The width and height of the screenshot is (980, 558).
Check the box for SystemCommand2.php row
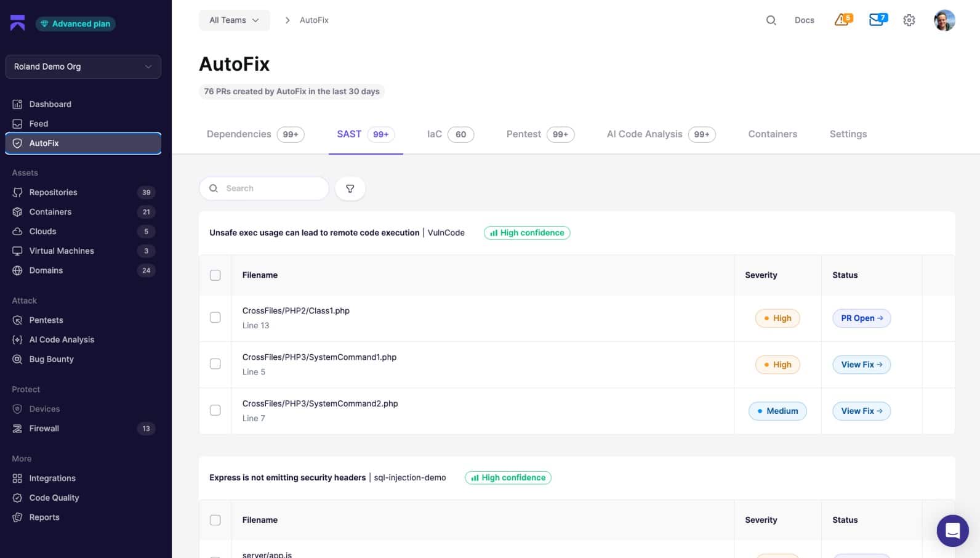215,410
